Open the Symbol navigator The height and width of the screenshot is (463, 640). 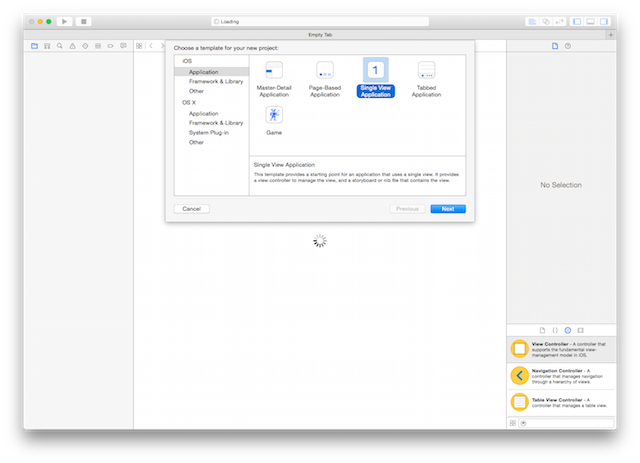pyautogui.click(x=47, y=46)
